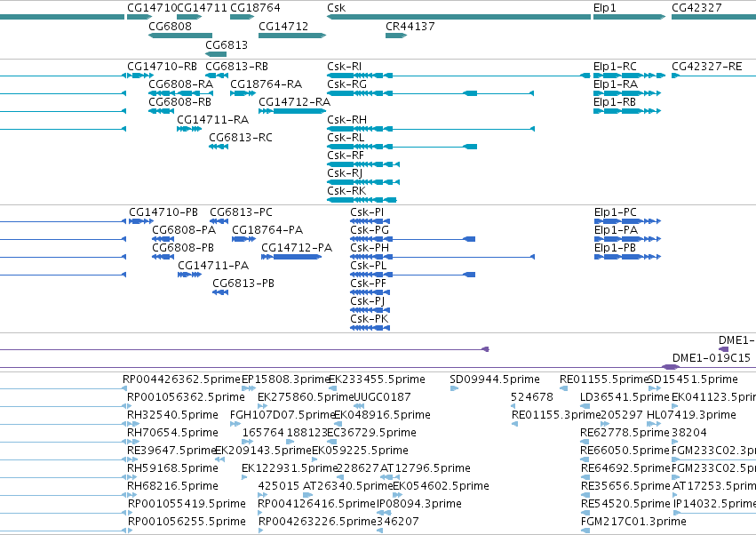This screenshot has width=756, height=535.
Task: Select the CG42327-RE transcript label
Action: (x=707, y=67)
